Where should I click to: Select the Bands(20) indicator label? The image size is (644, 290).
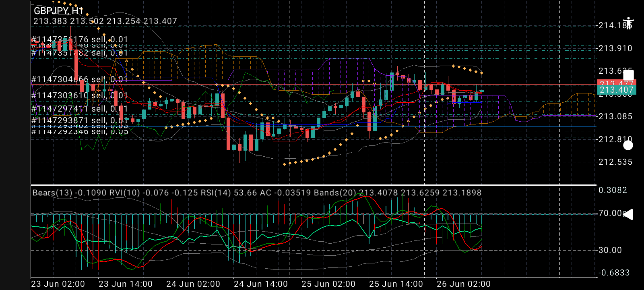(398, 193)
